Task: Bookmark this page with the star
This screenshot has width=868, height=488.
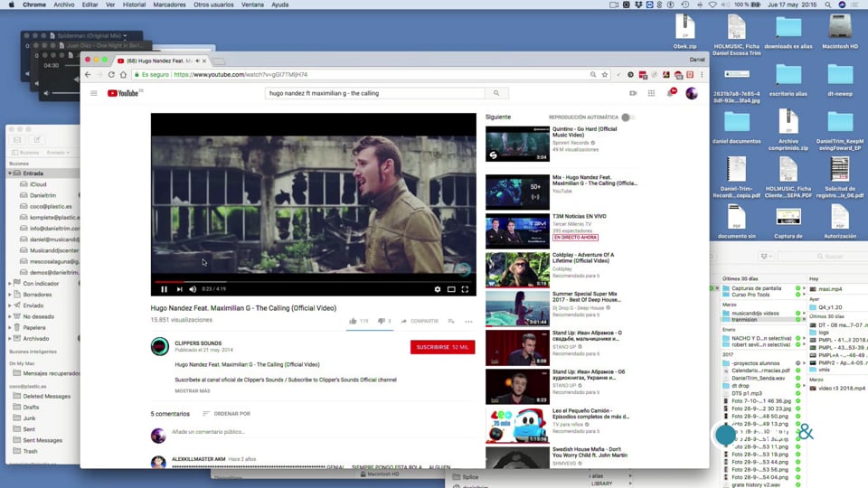Action: pos(605,74)
